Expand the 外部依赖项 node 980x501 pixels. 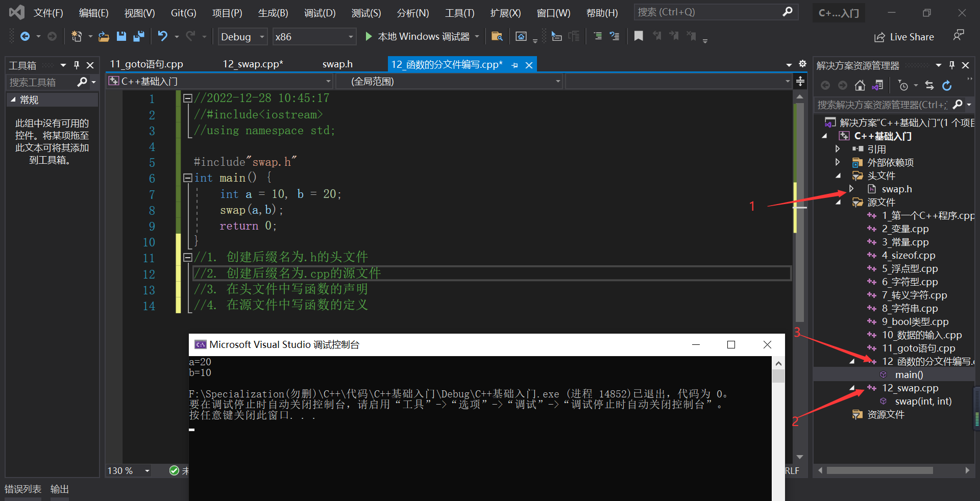tap(838, 162)
